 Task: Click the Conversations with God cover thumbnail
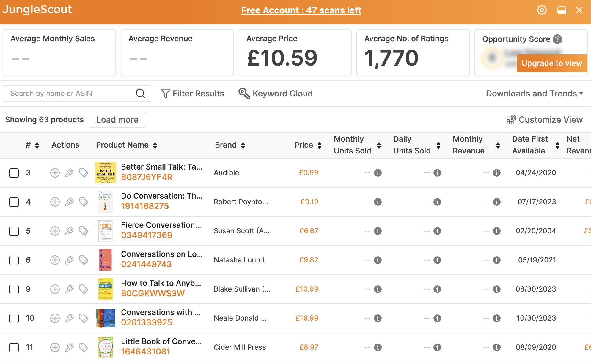(106, 318)
